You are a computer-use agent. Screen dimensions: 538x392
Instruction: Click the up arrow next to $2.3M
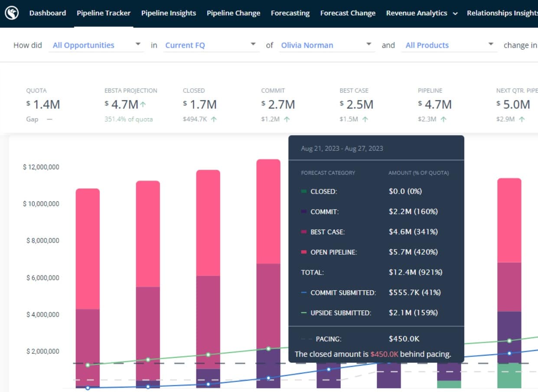coord(443,119)
